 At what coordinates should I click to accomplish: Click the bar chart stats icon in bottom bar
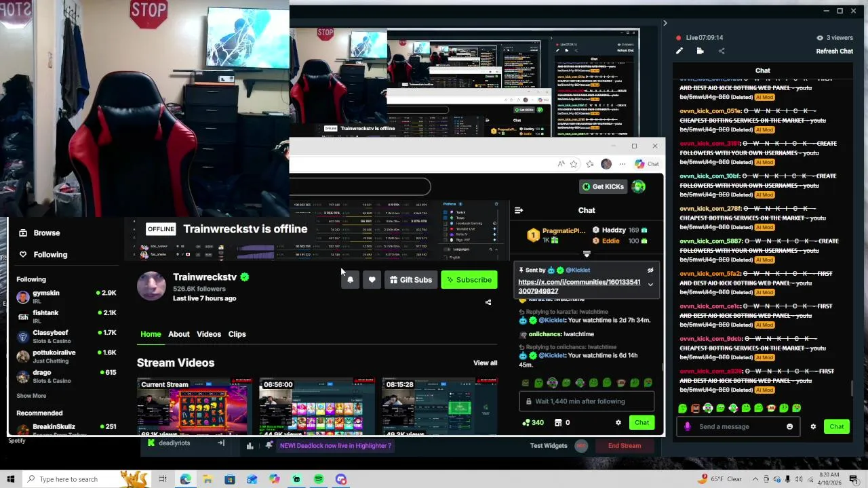pyautogui.click(x=250, y=445)
